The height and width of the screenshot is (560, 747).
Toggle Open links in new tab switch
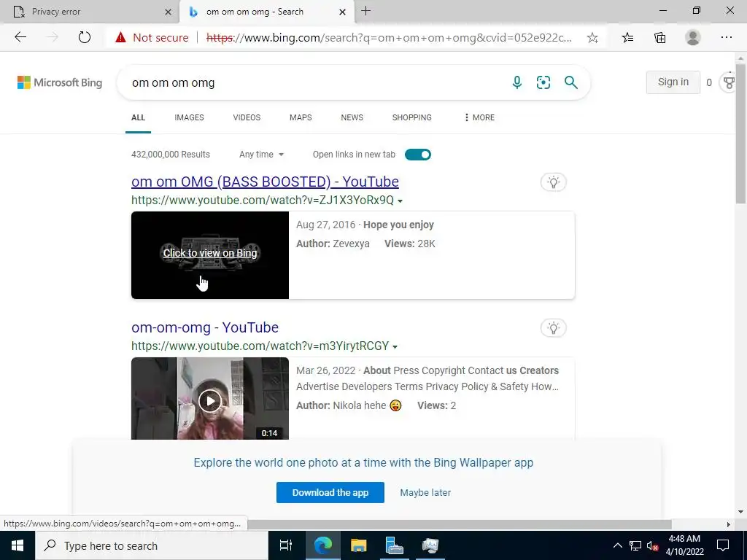[x=418, y=155]
